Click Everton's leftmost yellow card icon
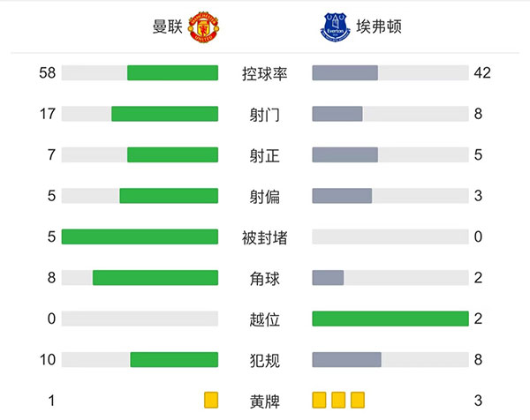This screenshot has width=530, height=420. coord(319,401)
